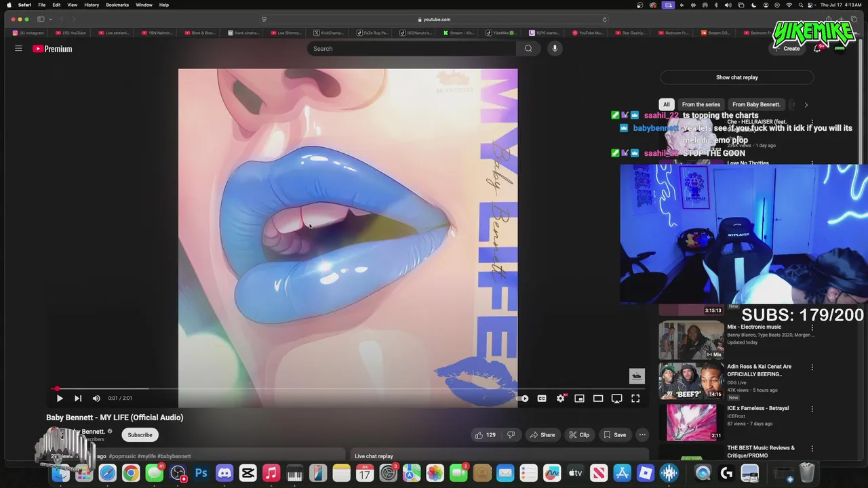Expand more filter chips with arrow
The width and height of the screenshot is (868, 488).
[806, 104]
